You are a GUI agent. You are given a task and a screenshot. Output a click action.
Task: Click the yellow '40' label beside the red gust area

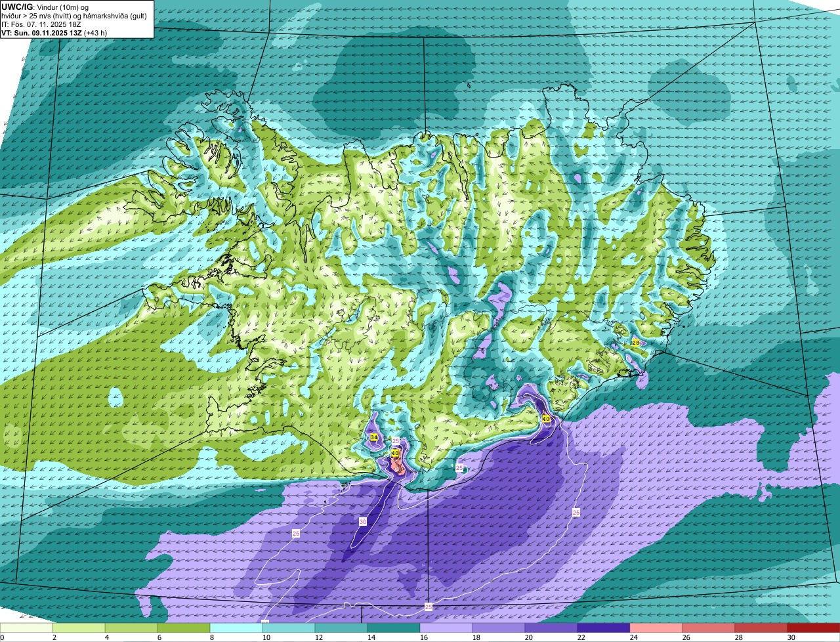tap(395, 453)
